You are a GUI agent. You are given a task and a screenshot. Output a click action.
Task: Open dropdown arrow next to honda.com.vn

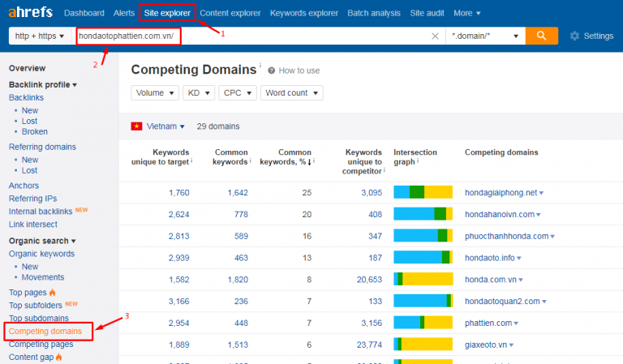coord(521,280)
